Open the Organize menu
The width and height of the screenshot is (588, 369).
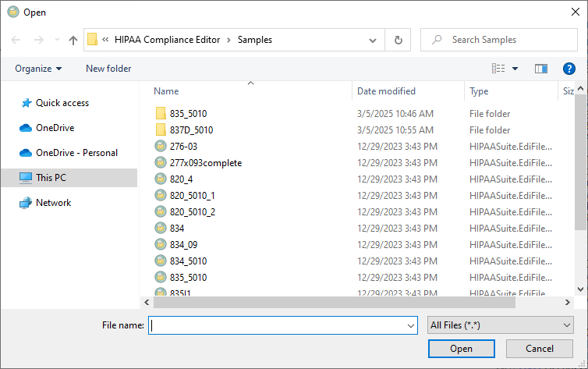(38, 69)
